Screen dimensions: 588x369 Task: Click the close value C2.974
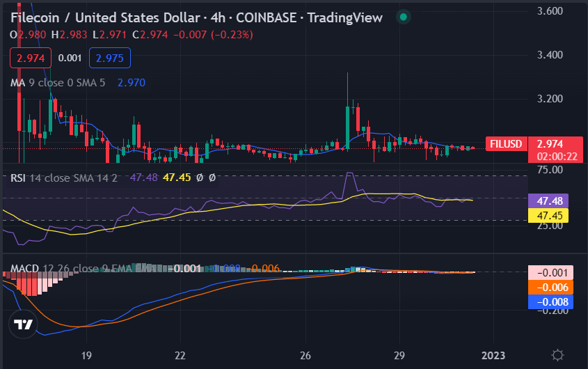tap(150, 35)
